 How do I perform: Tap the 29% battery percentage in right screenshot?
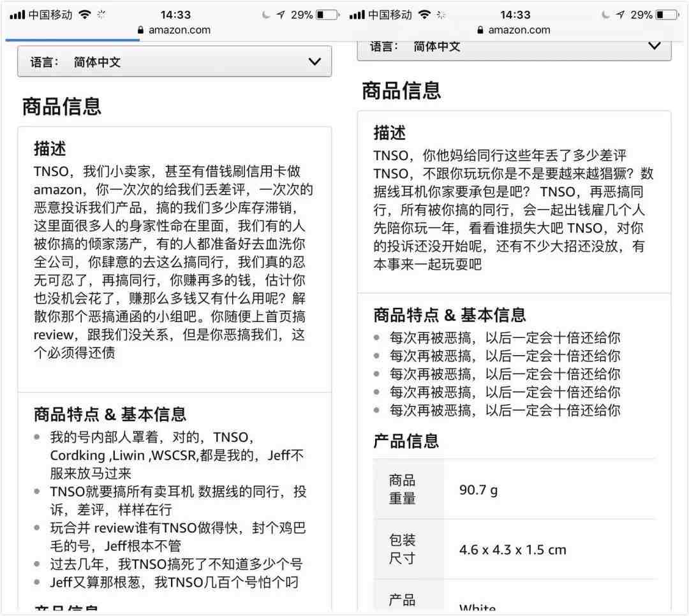point(642,15)
